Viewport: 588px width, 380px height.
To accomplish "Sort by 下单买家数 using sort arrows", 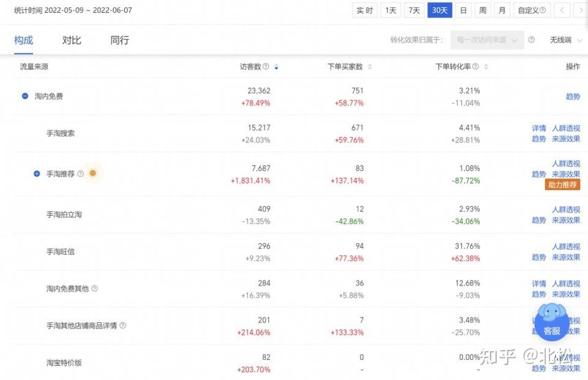I will pos(370,67).
